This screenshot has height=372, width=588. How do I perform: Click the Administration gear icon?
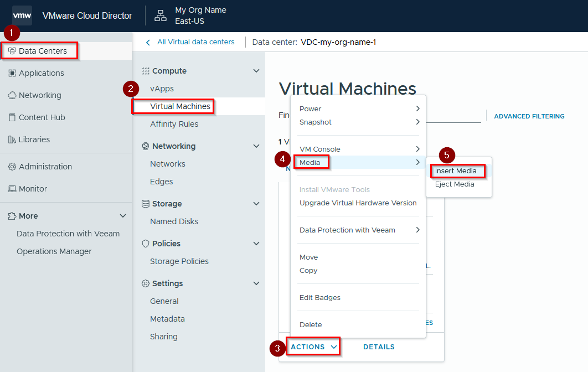click(12, 167)
